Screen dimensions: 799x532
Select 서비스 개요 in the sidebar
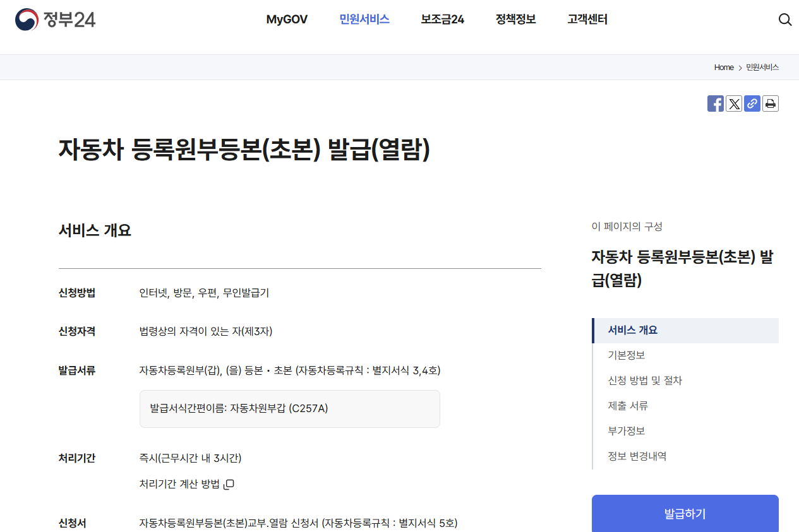632,329
